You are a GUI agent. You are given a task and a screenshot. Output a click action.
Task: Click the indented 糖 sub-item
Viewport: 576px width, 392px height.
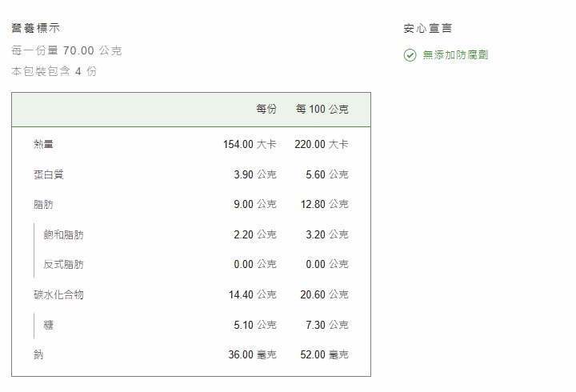tap(49, 325)
